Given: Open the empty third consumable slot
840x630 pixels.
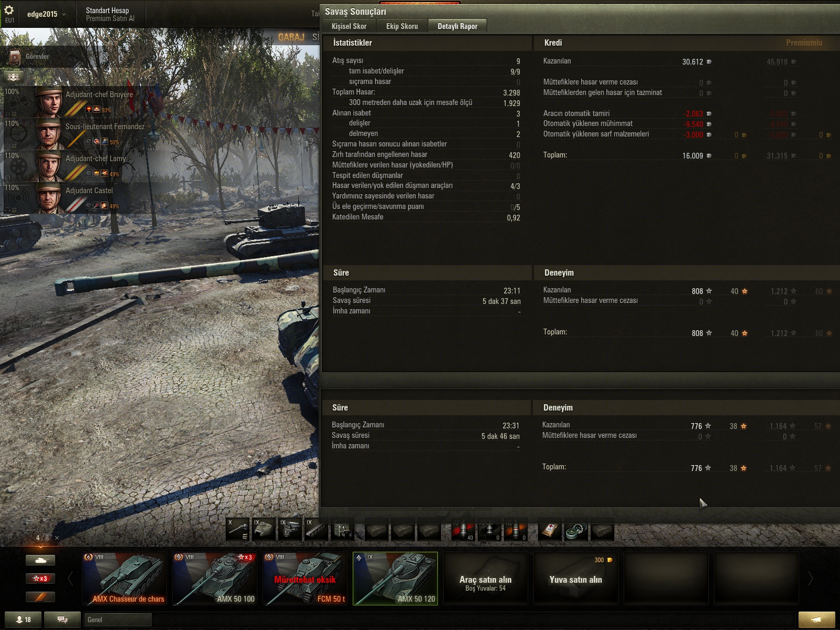Looking at the screenshot, I should coord(602,530).
